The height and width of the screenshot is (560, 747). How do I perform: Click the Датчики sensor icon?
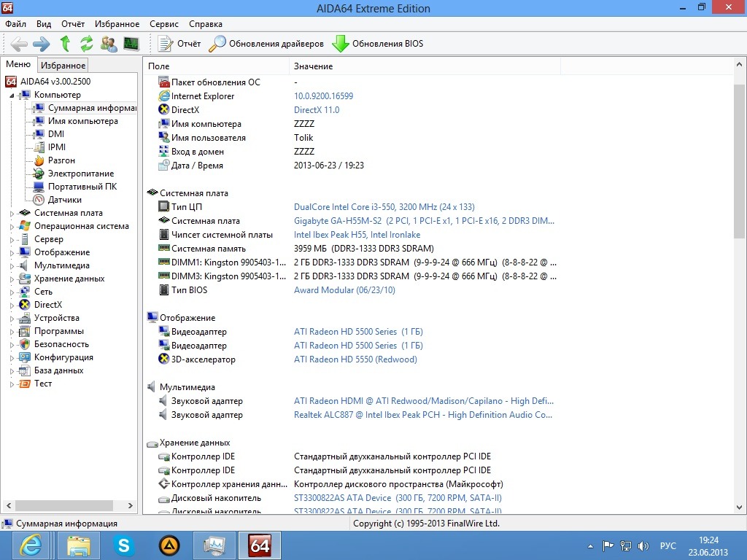click(x=39, y=200)
